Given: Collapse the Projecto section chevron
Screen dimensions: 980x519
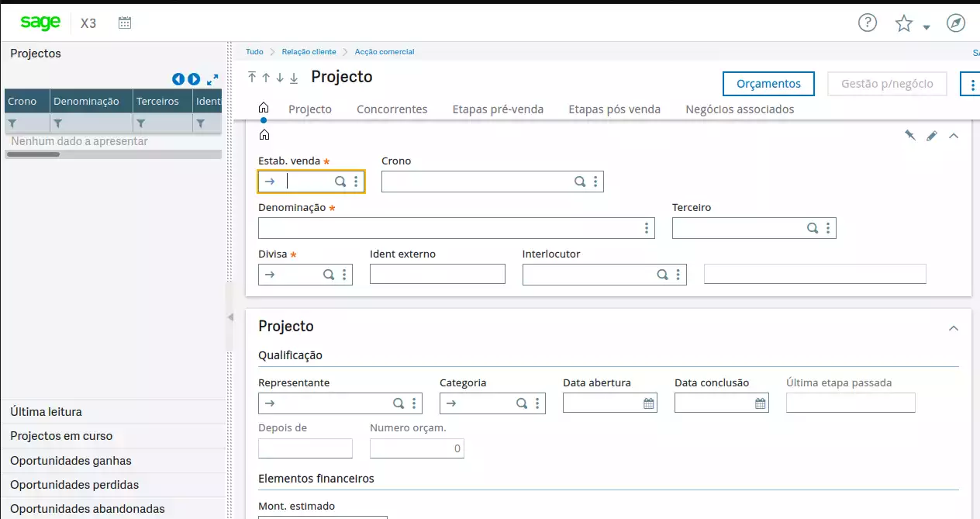Looking at the screenshot, I should (954, 328).
